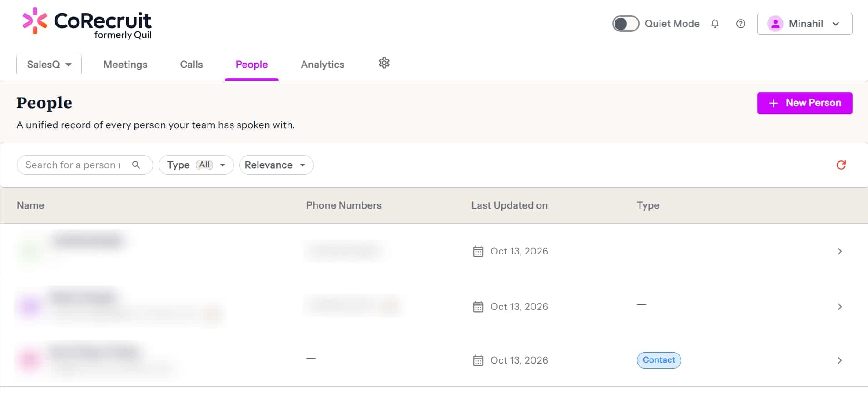Expand the row tagged Contact via chevron
Image resolution: width=868 pixels, height=394 pixels.
(x=839, y=360)
